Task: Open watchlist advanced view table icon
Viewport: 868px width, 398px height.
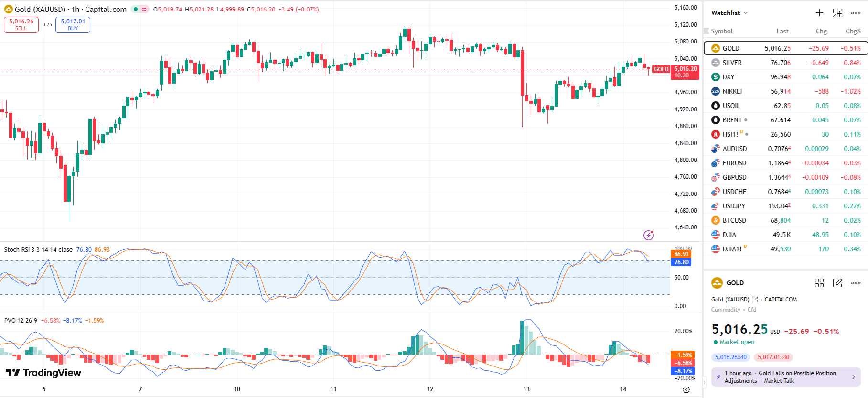Action: 837,13
